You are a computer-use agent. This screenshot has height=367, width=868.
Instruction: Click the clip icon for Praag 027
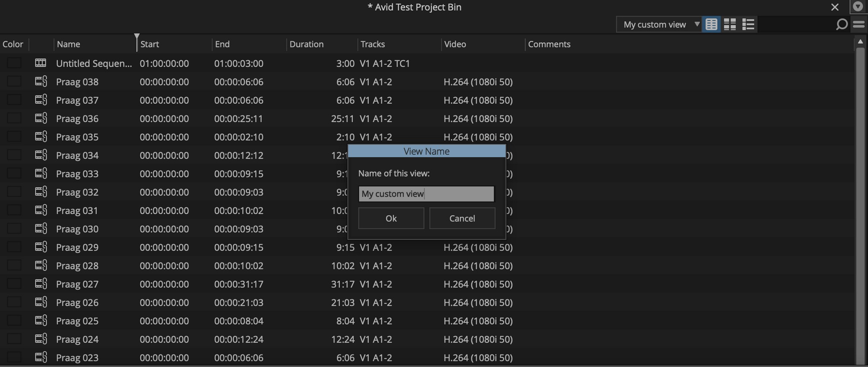(41, 284)
